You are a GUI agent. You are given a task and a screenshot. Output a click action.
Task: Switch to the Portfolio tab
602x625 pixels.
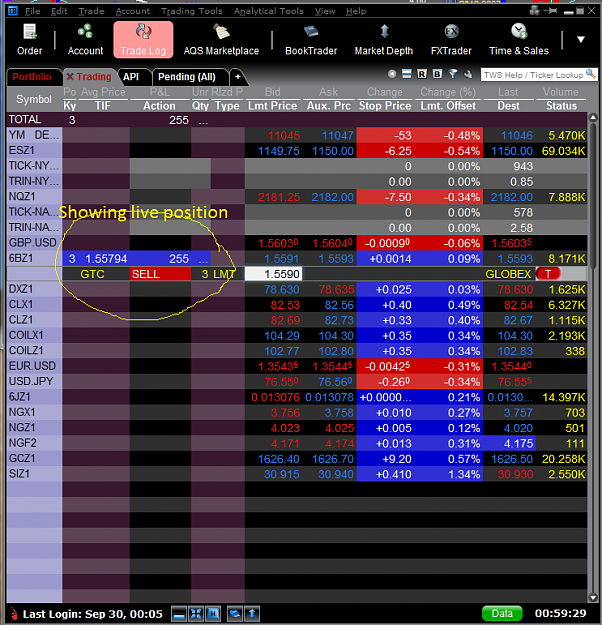tap(32, 77)
